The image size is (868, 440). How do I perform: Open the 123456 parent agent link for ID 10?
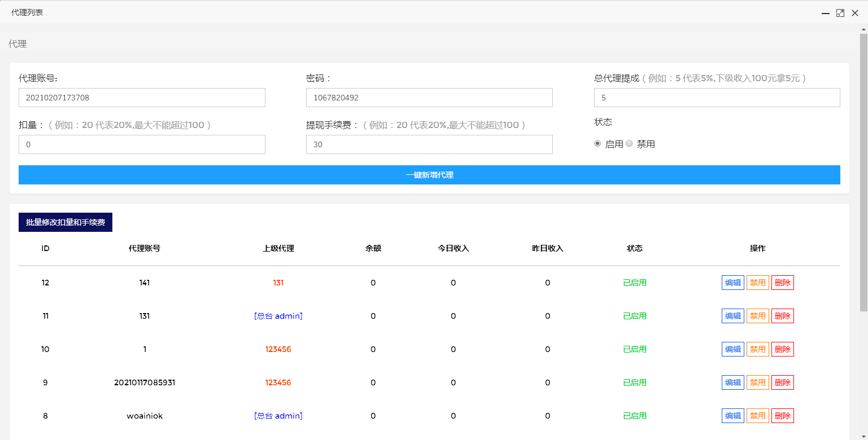pyautogui.click(x=278, y=349)
